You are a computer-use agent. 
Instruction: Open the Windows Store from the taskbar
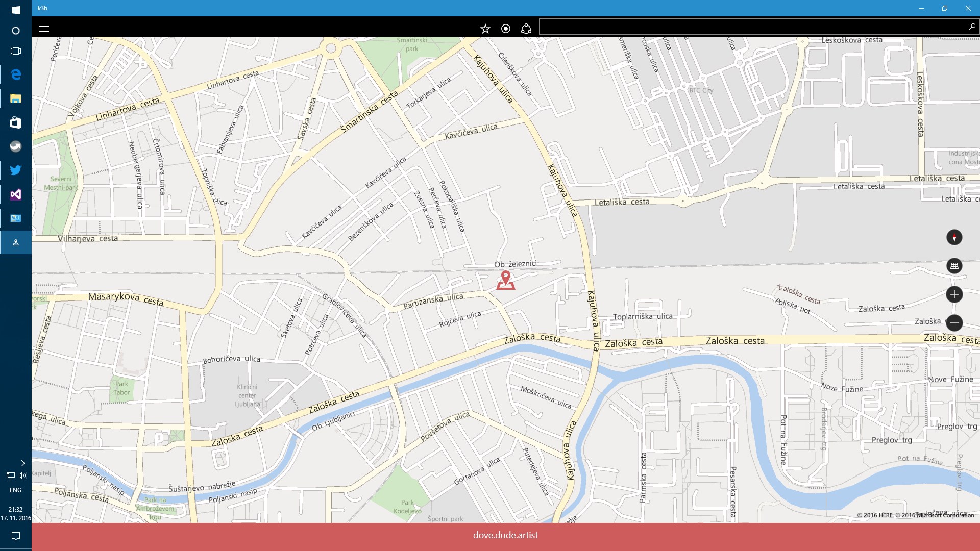pyautogui.click(x=15, y=122)
